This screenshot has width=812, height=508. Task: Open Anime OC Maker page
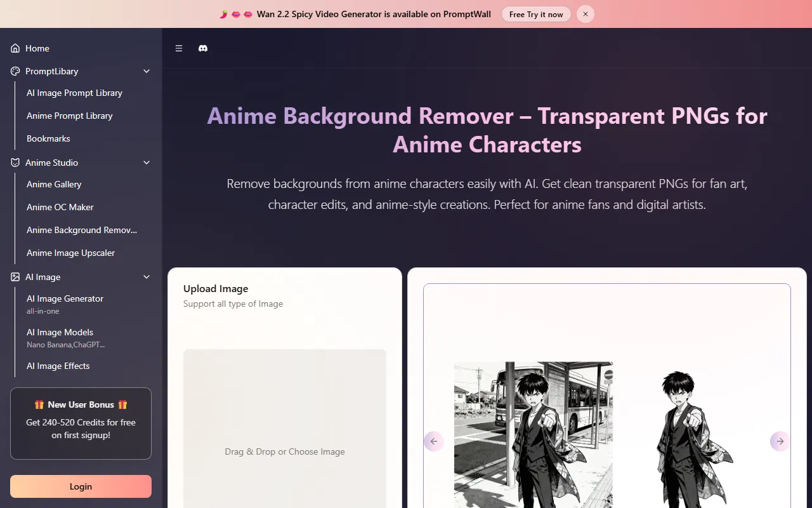click(x=60, y=207)
